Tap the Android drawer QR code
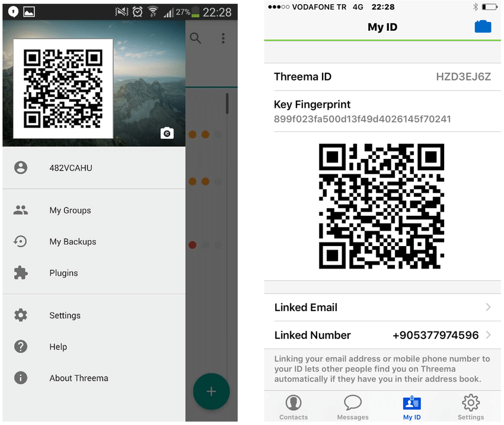 (x=63, y=88)
